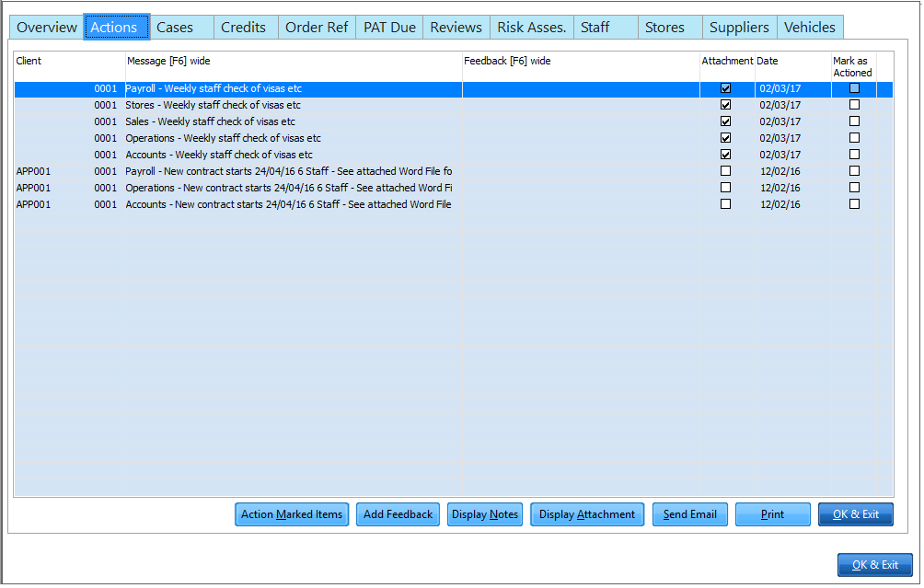Image resolution: width=924 pixels, height=588 pixels.
Task: Click the feedback cell of Stores row
Action: coord(581,105)
